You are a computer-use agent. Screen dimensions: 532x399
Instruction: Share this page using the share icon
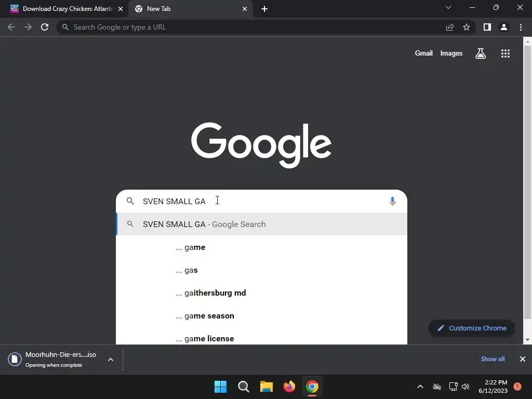click(x=450, y=27)
